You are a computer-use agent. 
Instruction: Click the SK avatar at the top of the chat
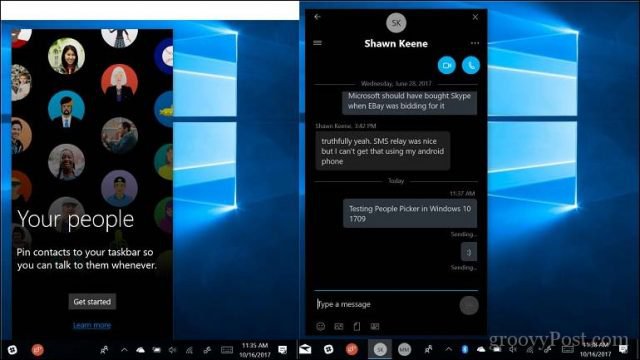click(x=396, y=23)
